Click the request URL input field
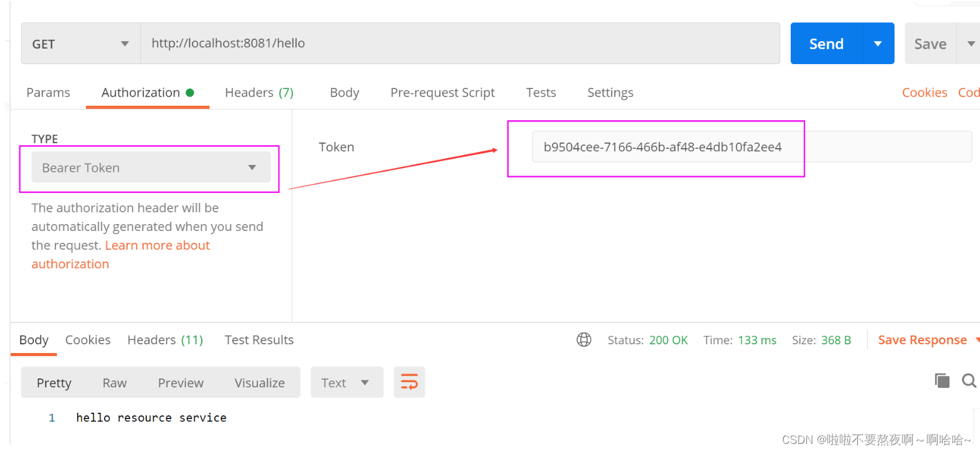Viewport: 980px width, 452px height. tap(460, 44)
